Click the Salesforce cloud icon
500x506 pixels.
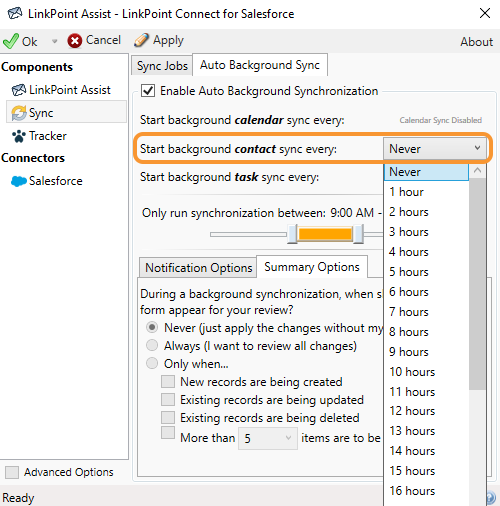tap(19, 181)
